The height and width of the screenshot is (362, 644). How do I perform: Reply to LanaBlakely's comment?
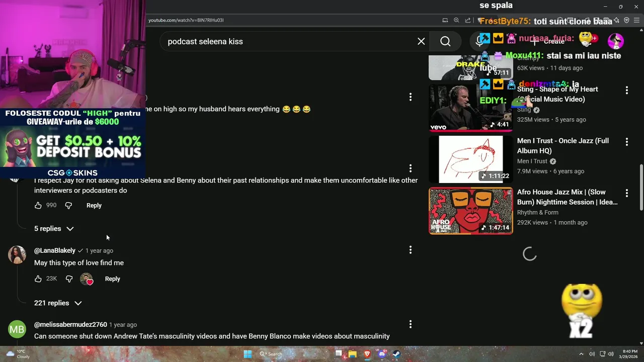[x=112, y=279]
